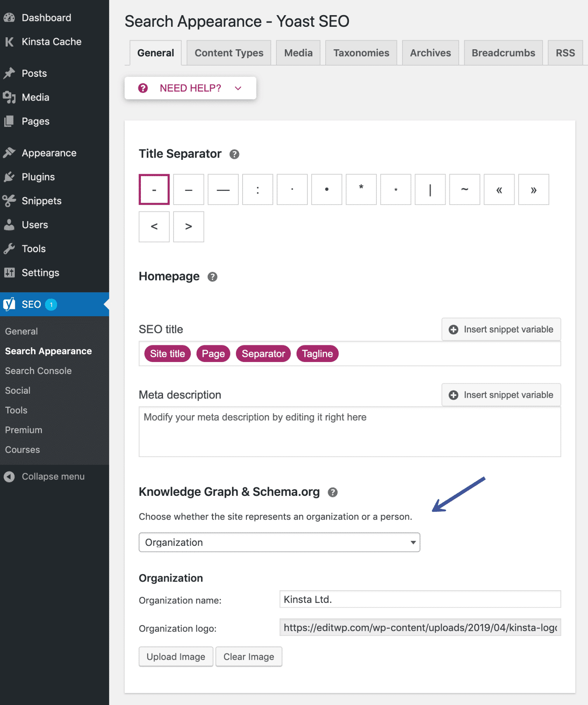Image resolution: width=588 pixels, height=705 pixels.
Task: Switch to the Content Types tab
Action: point(229,53)
